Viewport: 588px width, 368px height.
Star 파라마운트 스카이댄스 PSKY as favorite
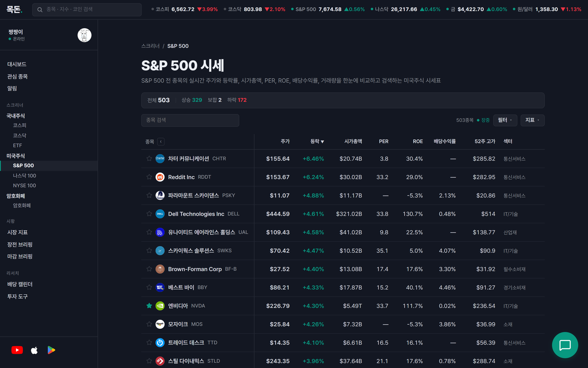coord(149,195)
